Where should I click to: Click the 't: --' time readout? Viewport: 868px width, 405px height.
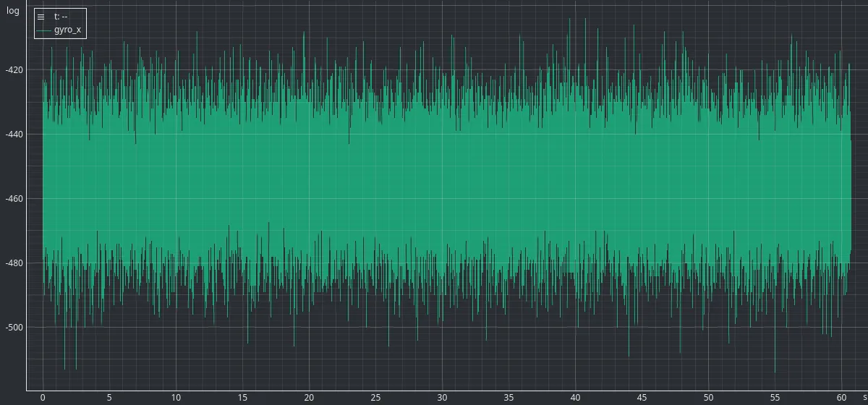click(x=61, y=17)
